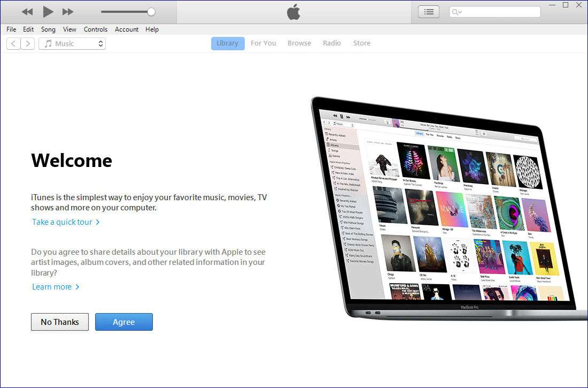Viewport: 588px width, 388px height.
Task: Switch to the For You tab
Action: (x=263, y=43)
